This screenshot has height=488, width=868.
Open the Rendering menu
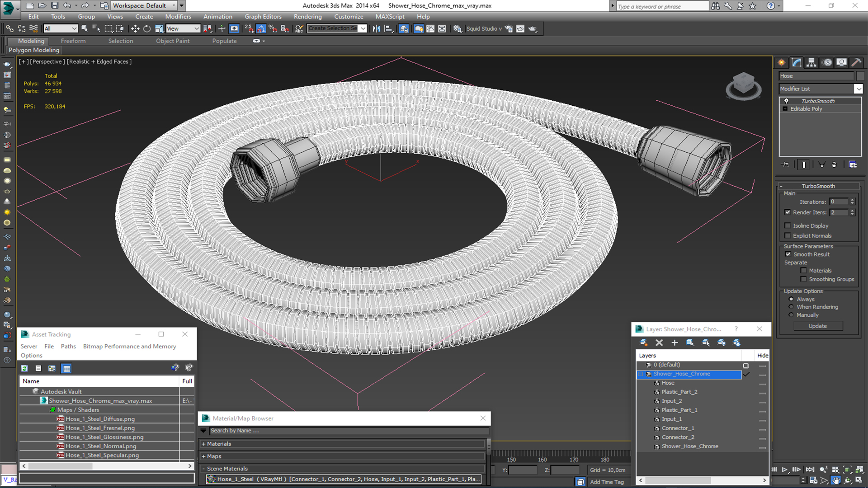click(x=307, y=16)
